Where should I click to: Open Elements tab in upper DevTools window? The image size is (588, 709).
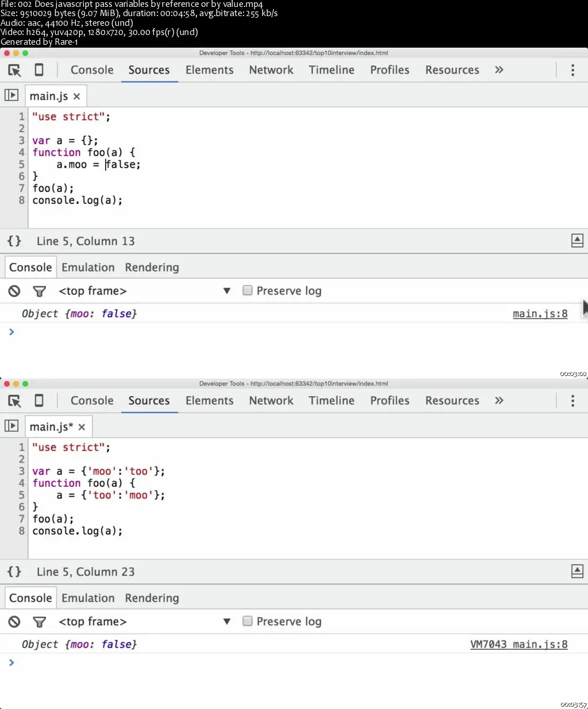(x=210, y=70)
